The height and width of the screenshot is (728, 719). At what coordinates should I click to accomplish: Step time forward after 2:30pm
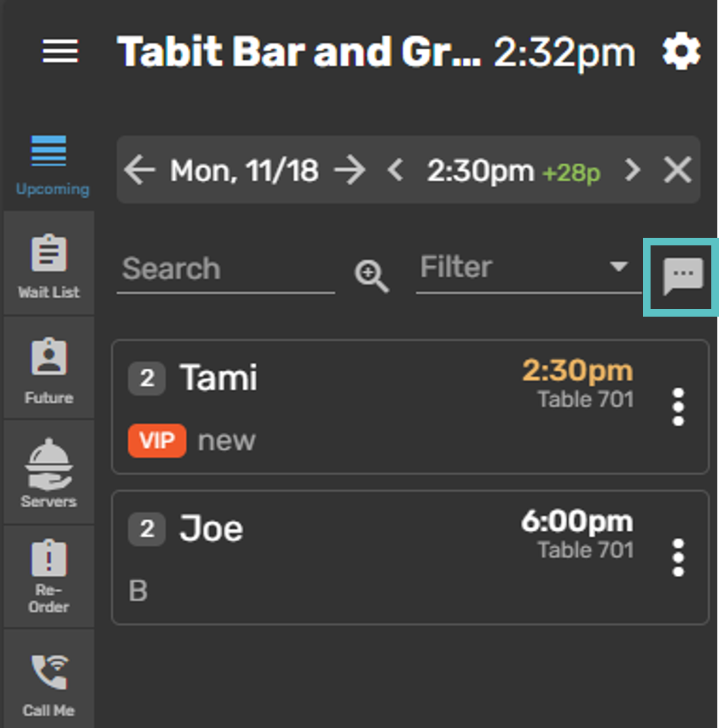coord(632,170)
